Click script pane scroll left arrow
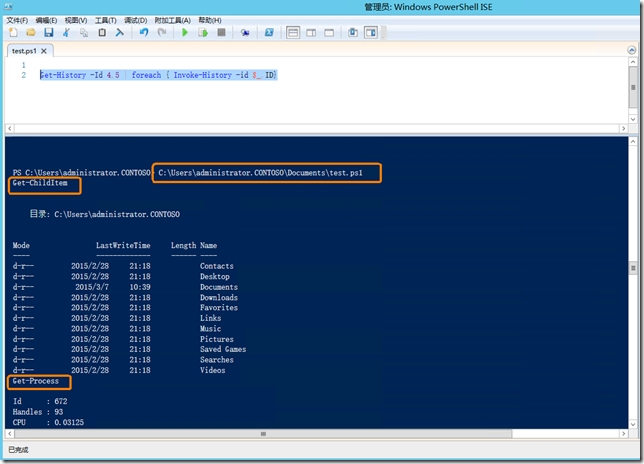644x464 pixels. click(10, 129)
